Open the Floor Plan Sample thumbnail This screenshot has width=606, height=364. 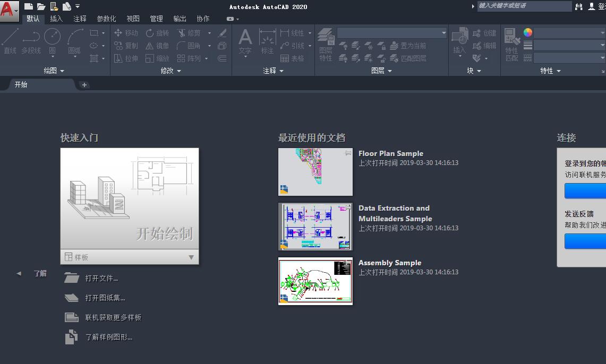tap(315, 172)
